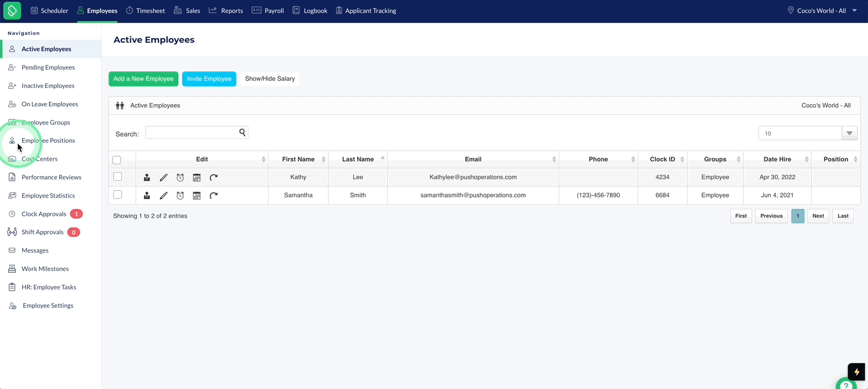Open Samantha Smith's profile person icon
Image resolution: width=868 pixels, height=389 pixels.
tap(147, 195)
